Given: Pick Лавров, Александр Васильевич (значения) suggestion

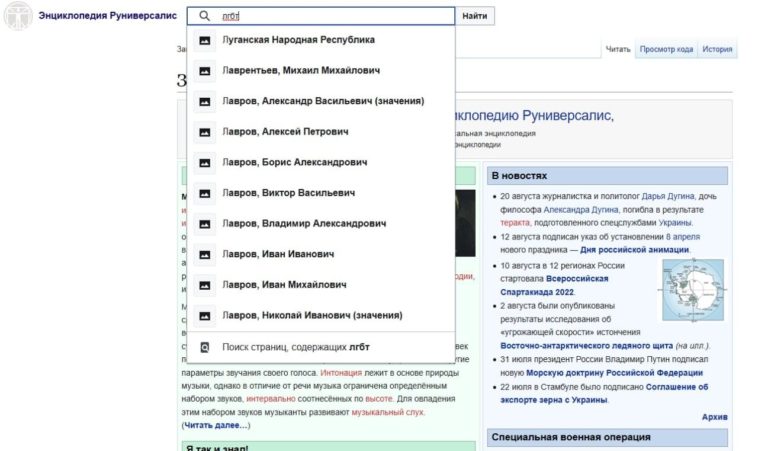Looking at the screenshot, I should tap(322, 101).
